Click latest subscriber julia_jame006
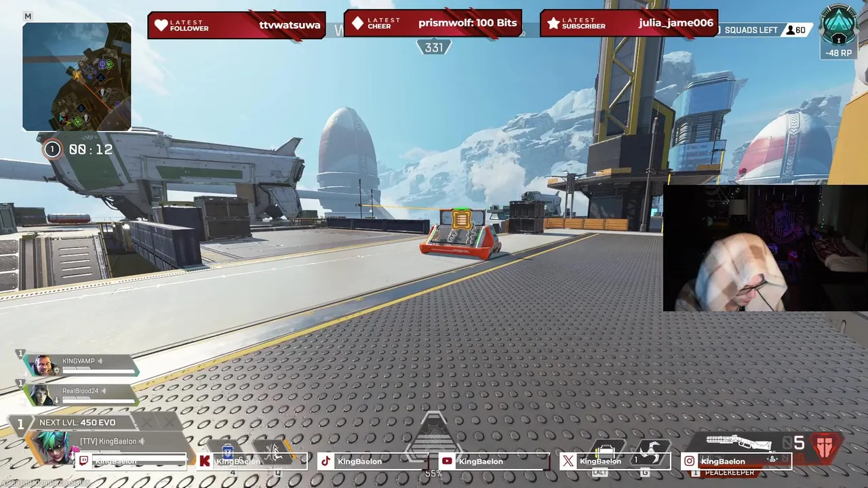The height and width of the screenshot is (488, 868). point(676,23)
